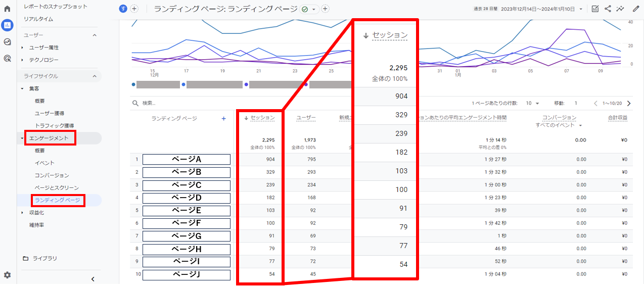Viewport: 644px width, 288px height.
Task: Click the ページD row label
Action: (x=187, y=197)
